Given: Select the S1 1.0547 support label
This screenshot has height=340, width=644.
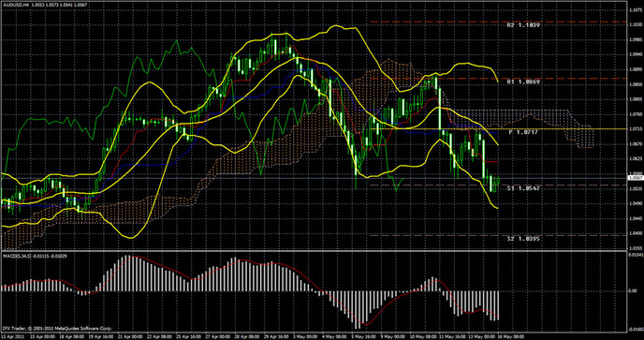Looking at the screenshot, I should [x=523, y=188].
